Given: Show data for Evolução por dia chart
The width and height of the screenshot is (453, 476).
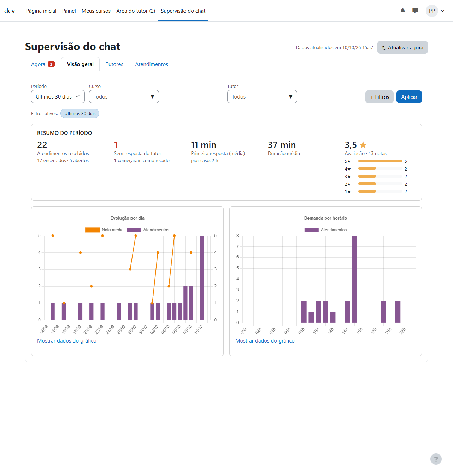Looking at the screenshot, I should point(67,341).
